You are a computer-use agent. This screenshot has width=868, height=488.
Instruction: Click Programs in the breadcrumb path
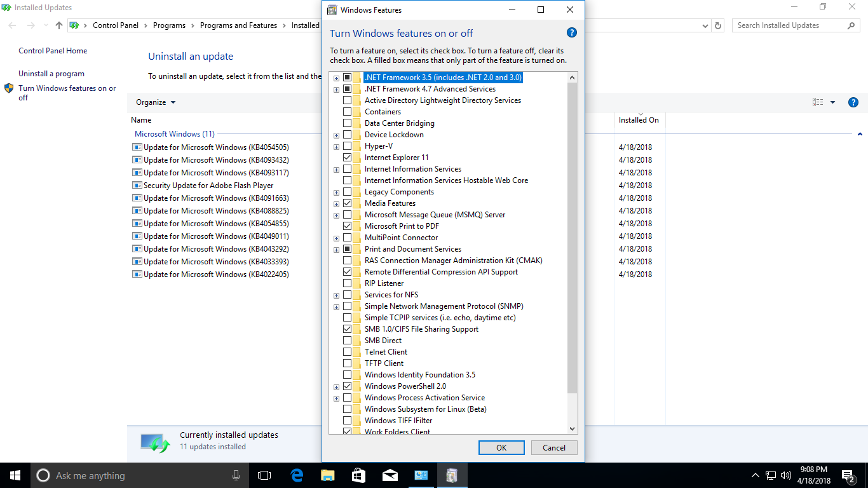click(x=169, y=25)
